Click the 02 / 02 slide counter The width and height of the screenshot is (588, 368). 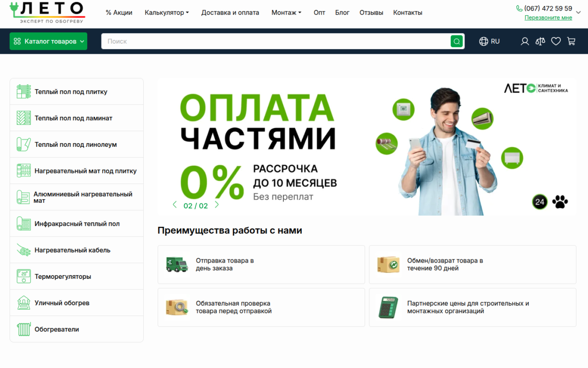pos(196,206)
